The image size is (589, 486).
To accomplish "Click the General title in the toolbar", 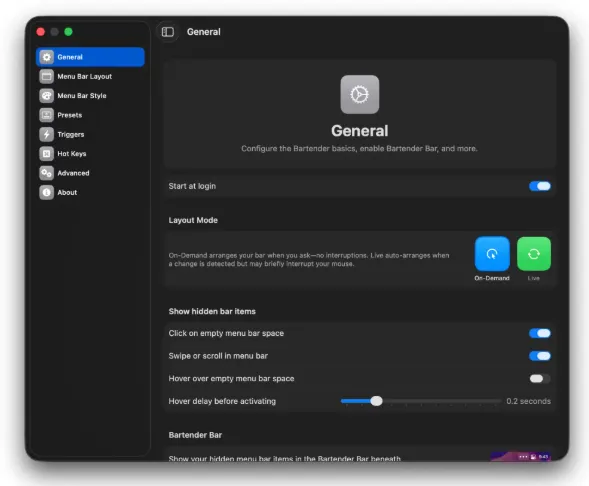I will (204, 32).
